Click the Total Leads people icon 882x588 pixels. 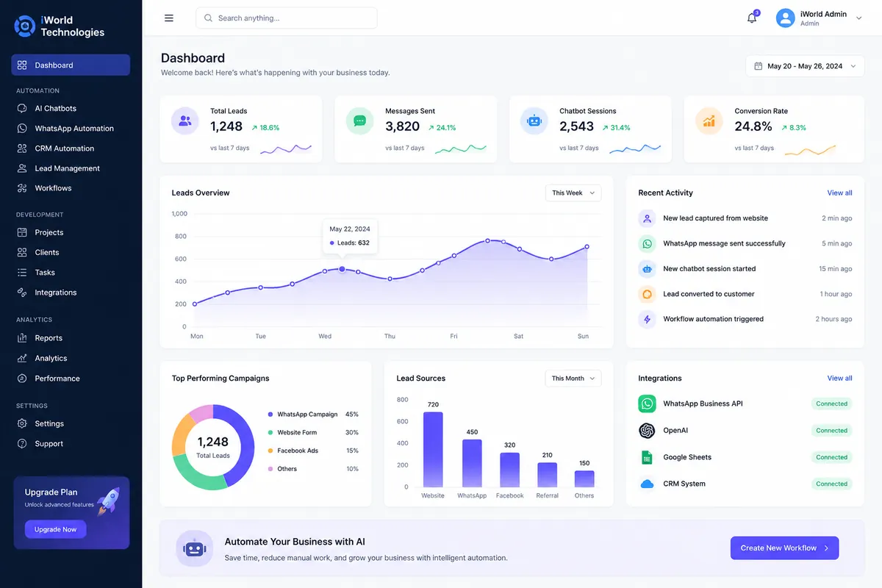coord(185,121)
